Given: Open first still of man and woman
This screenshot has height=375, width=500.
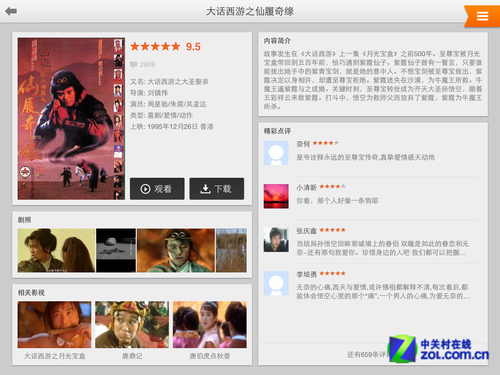Looking at the screenshot, I should pos(56,250).
